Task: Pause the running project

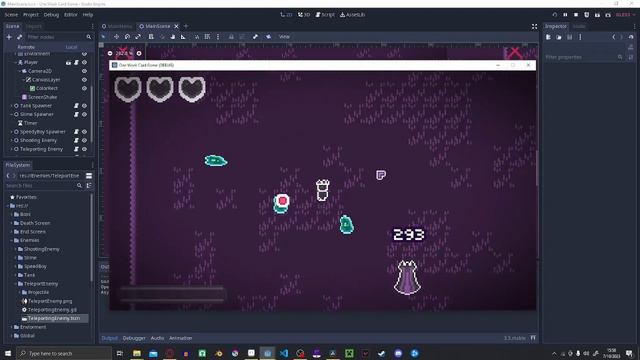Action: (565, 15)
